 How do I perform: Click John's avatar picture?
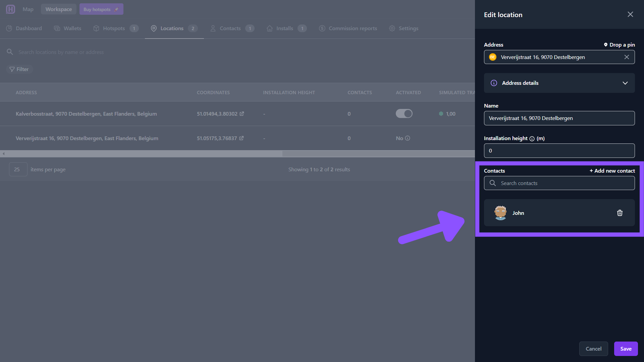[x=500, y=213]
